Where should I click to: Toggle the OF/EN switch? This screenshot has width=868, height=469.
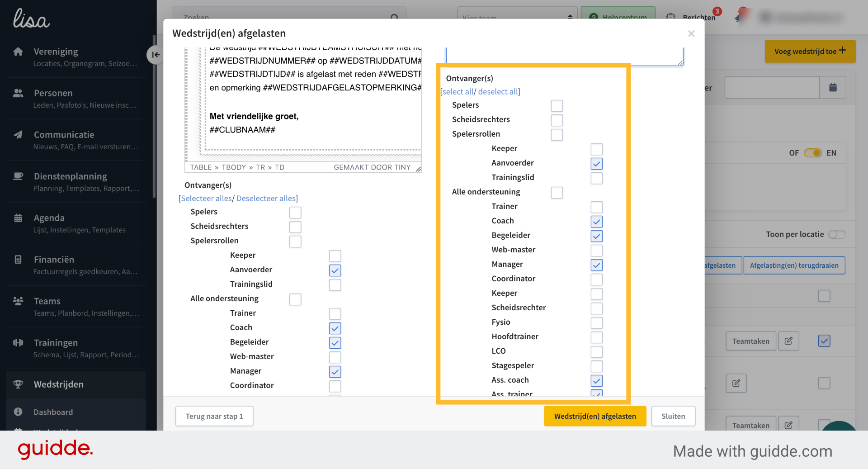pos(812,153)
